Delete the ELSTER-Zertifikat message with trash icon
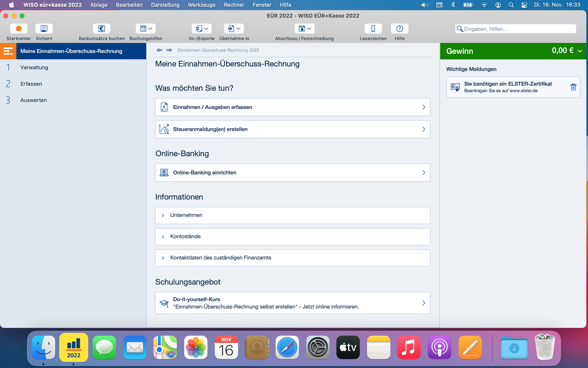 [x=573, y=87]
